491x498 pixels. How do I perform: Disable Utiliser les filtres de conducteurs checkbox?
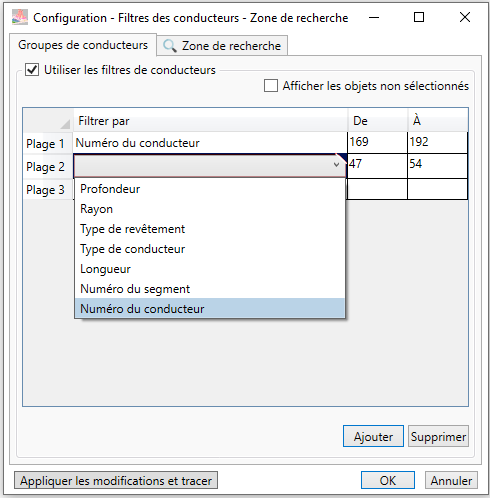(32, 70)
